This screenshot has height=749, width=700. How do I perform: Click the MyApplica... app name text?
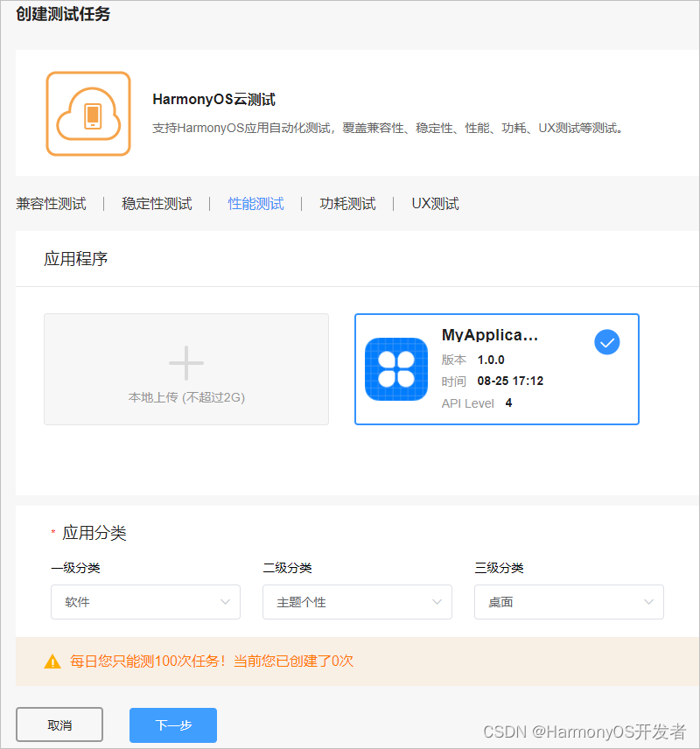[490, 335]
